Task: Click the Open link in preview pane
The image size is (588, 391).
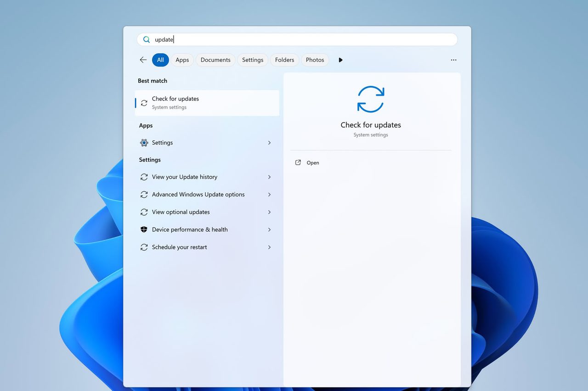Action: (313, 163)
